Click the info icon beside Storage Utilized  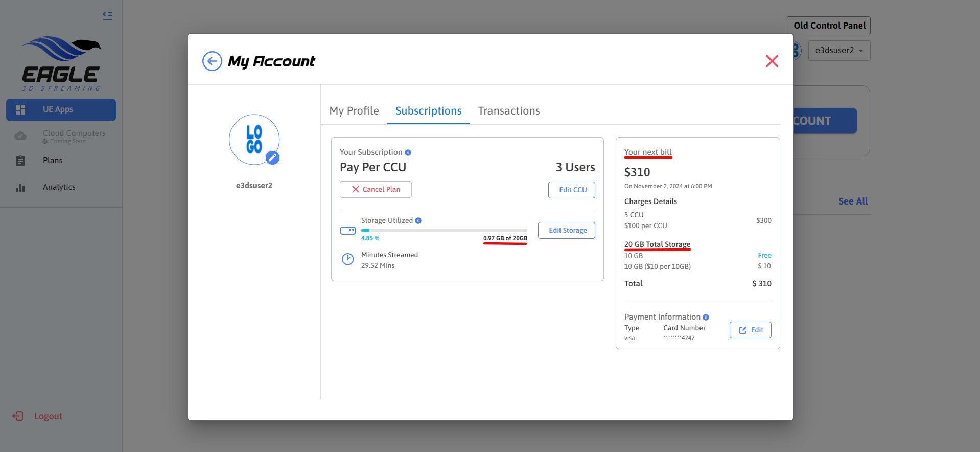pyautogui.click(x=418, y=221)
